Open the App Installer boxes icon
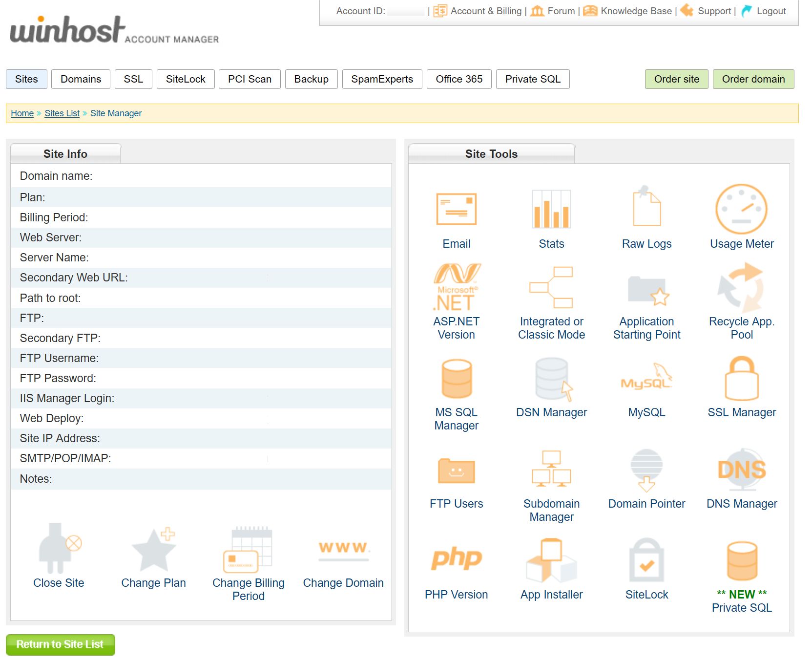 click(551, 560)
